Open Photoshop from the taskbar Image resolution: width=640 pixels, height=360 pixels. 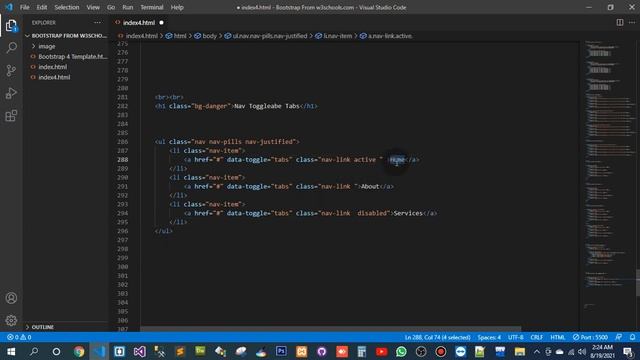(281, 351)
